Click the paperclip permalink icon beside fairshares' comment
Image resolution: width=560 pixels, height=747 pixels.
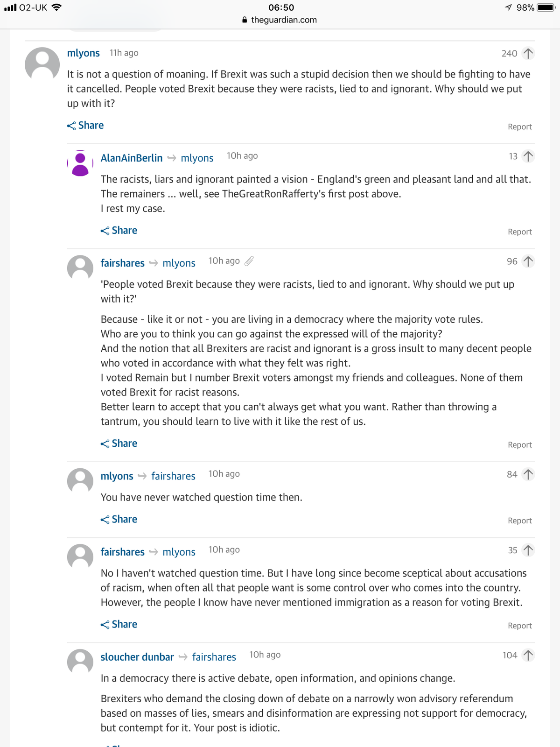(249, 261)
